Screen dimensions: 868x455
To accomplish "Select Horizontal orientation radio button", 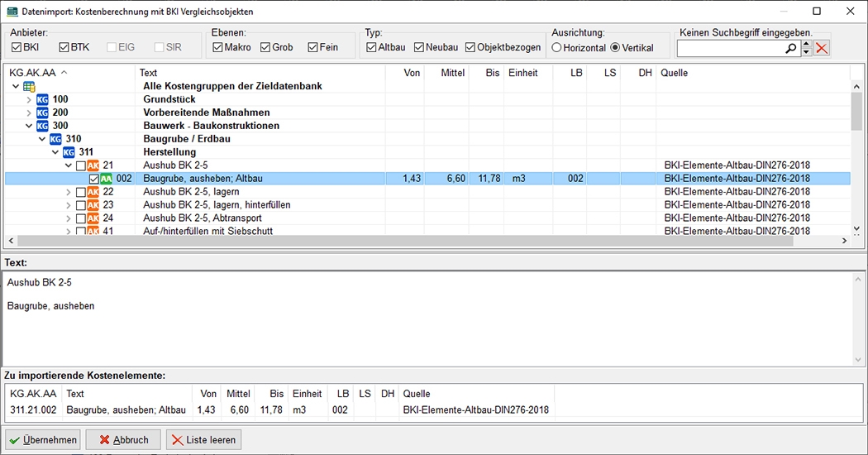I will point(557,48).
